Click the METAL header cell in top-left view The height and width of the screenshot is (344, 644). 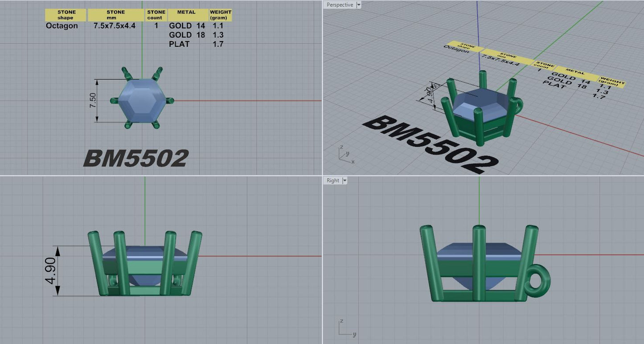(186, 15)
